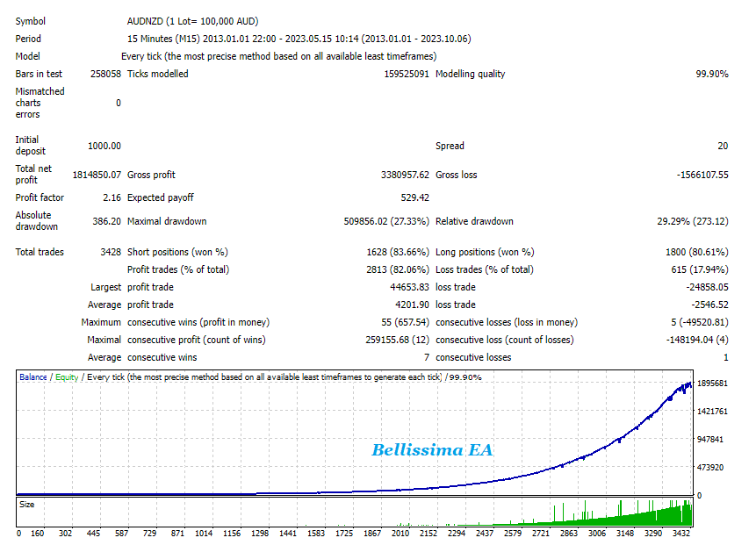
Task: Select the Bars in test value 258058
Action: [x=104, y=75]
